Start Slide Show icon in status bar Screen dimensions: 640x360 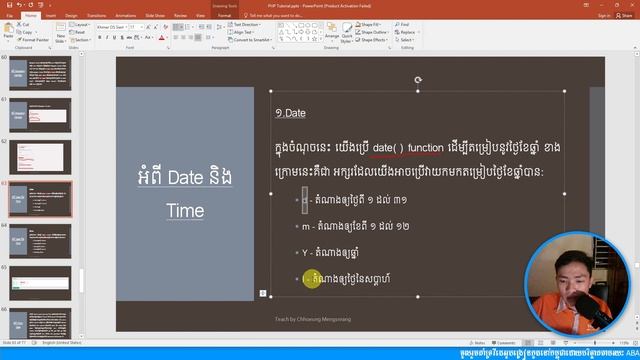566,343
